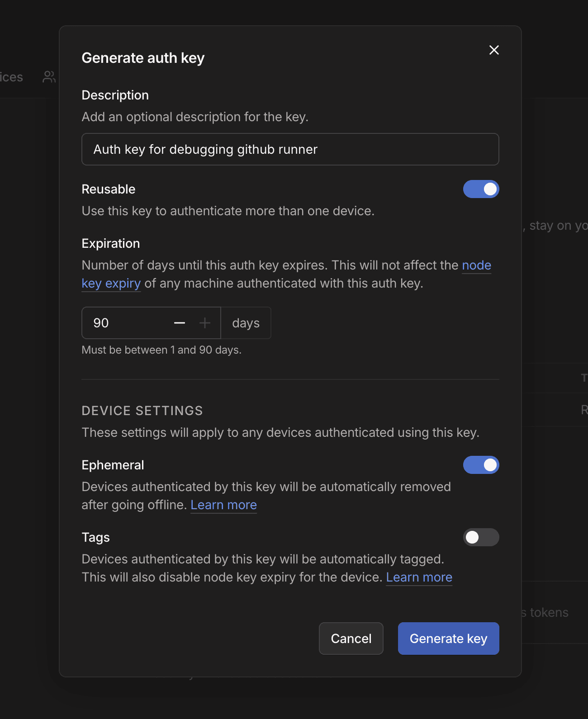Disable the Reusable key toggle

point(481,189)
